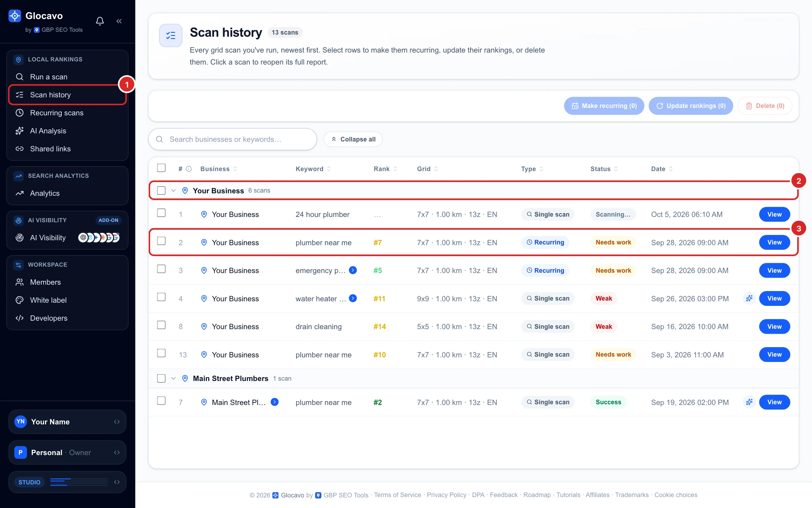Toggle the select-all checkbox in table header

point(161,168)
